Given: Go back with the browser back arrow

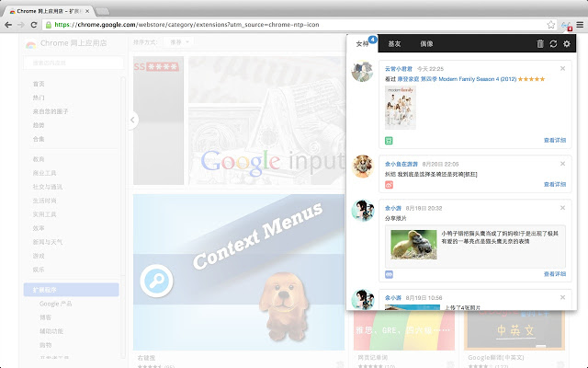Looking at the screenshot, I should pyautogui.click(x=8, y=25).
